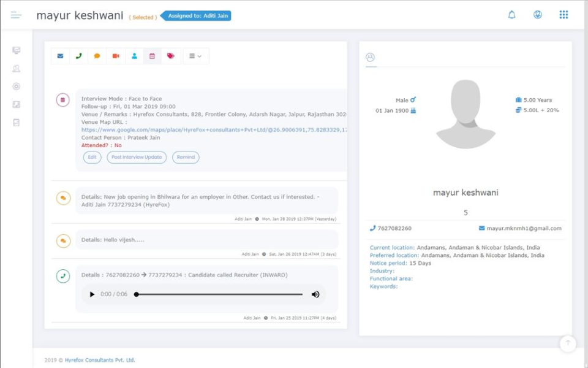Click the Edit button on the interview card

pos(92,157)
